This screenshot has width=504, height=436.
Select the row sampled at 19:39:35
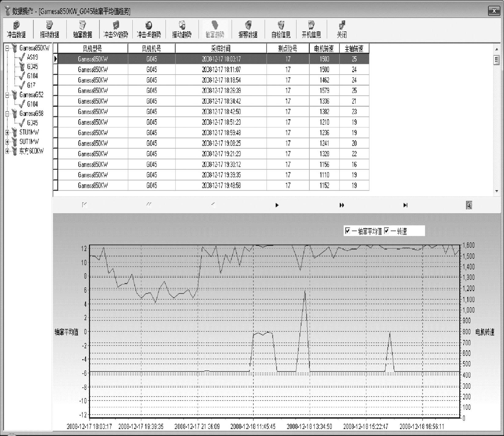(213, 175)
